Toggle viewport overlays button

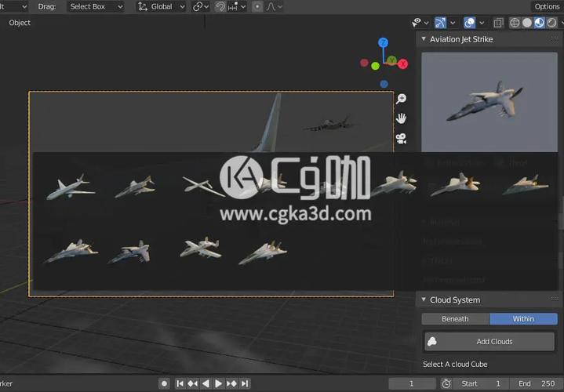click(x=469, y=23)
